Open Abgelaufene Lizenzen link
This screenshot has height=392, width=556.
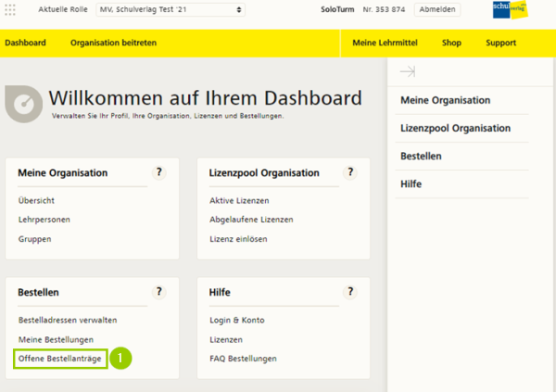tap(251, 220)
